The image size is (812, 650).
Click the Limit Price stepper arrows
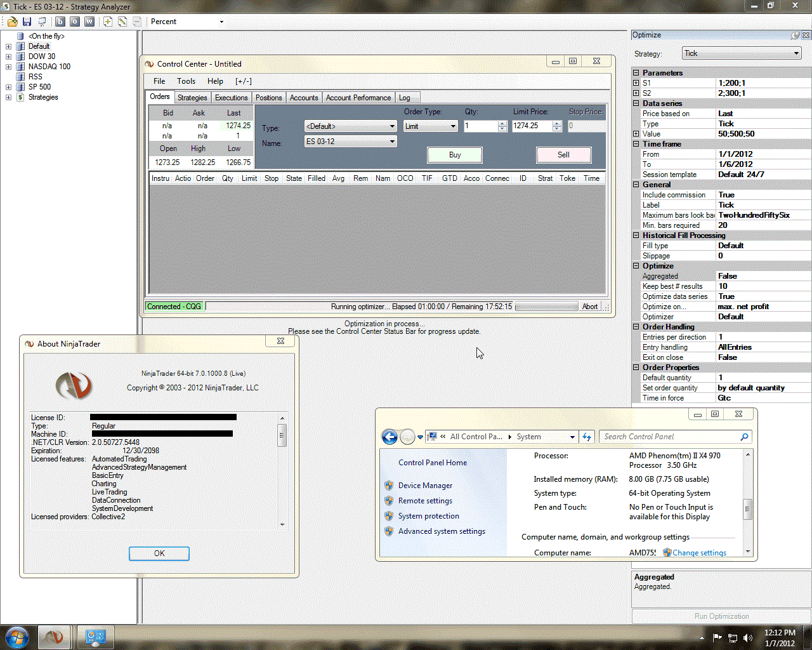tap(557, 126)
